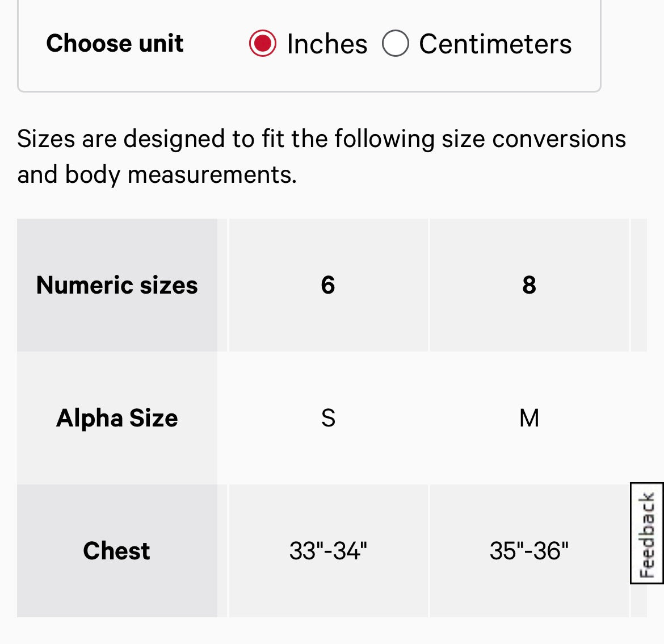Screen dimensions: 664x644
Task: Click the "and body measurements." text line
Action: click(157, 175)
